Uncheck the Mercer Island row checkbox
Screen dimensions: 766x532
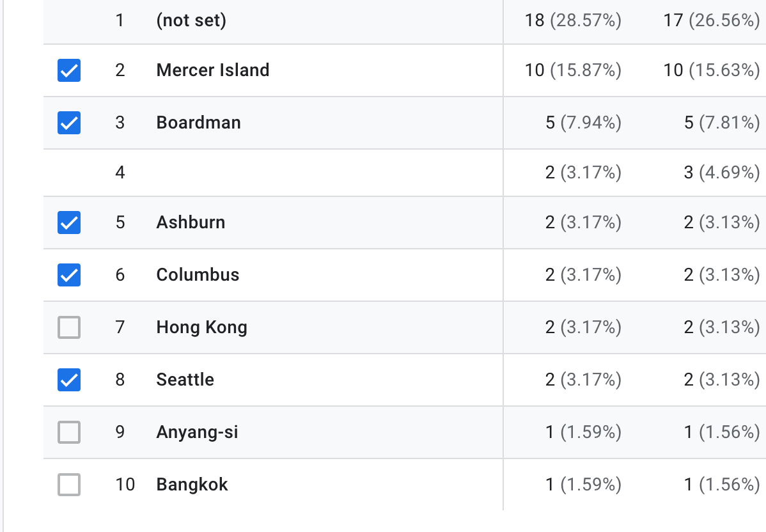[69, 70]
